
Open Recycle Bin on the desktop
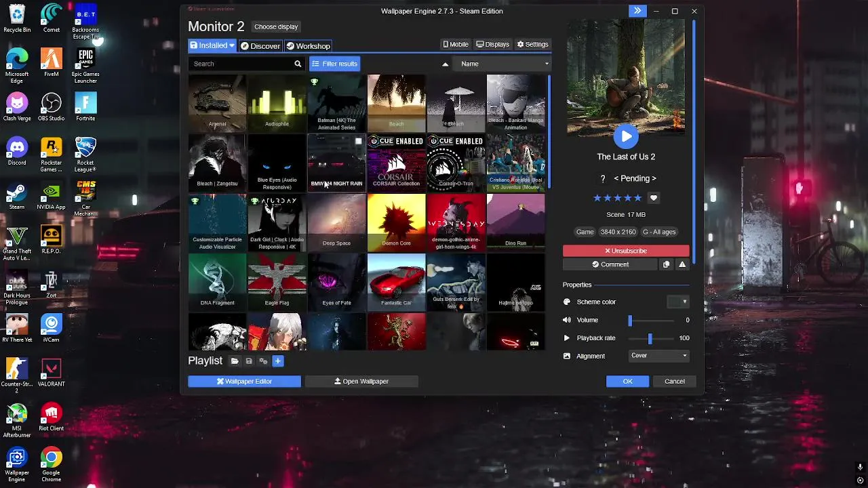pyautogui.click(x=17, y=18)
